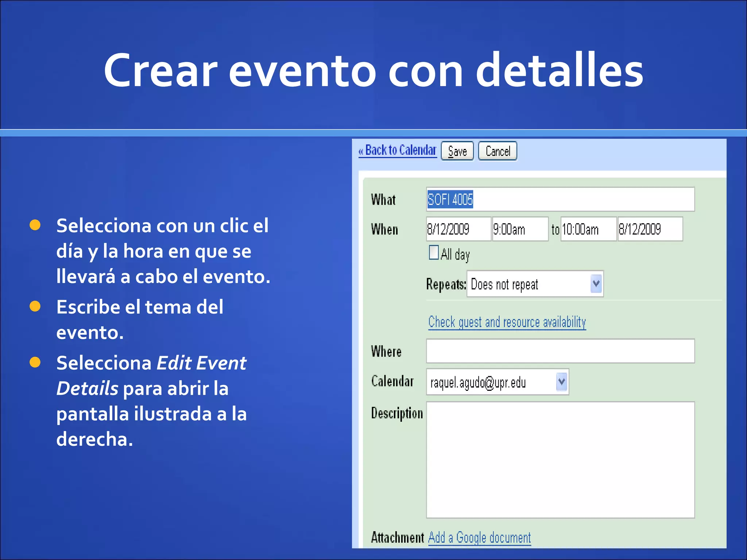The image size is (747, 560).
Task: Open the Add a Google document link
Action: point(480,538)
